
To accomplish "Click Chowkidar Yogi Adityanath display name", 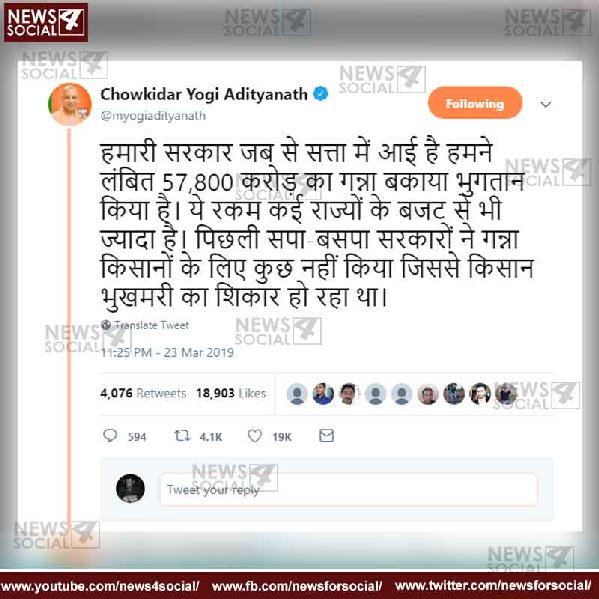I will click(x=204, y=94).
